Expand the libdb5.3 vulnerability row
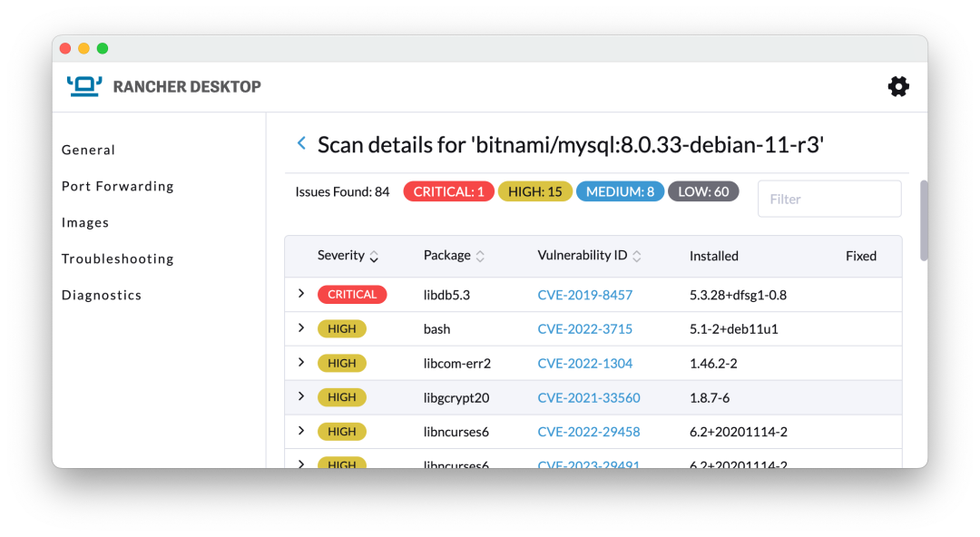 300,294
